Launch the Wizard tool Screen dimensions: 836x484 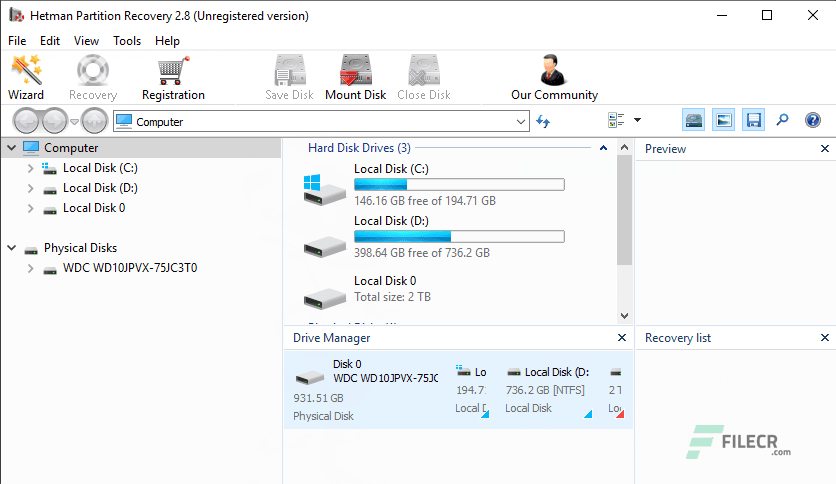(26, 77)
